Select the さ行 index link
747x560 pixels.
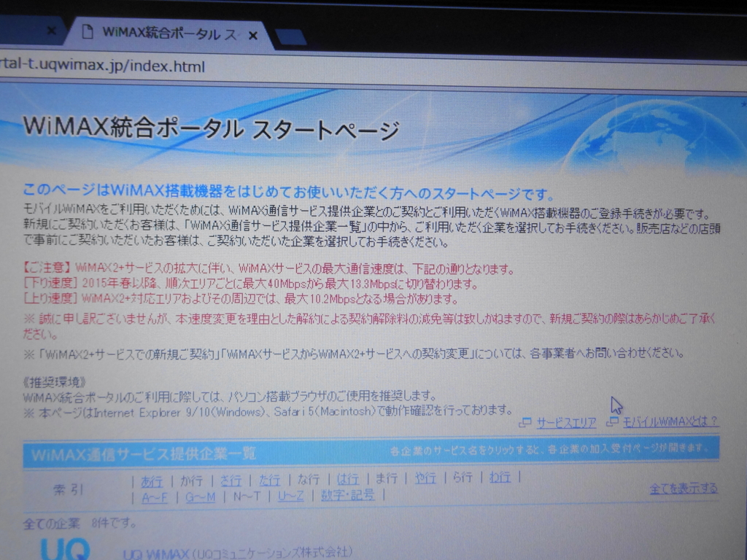coord(231,480)
